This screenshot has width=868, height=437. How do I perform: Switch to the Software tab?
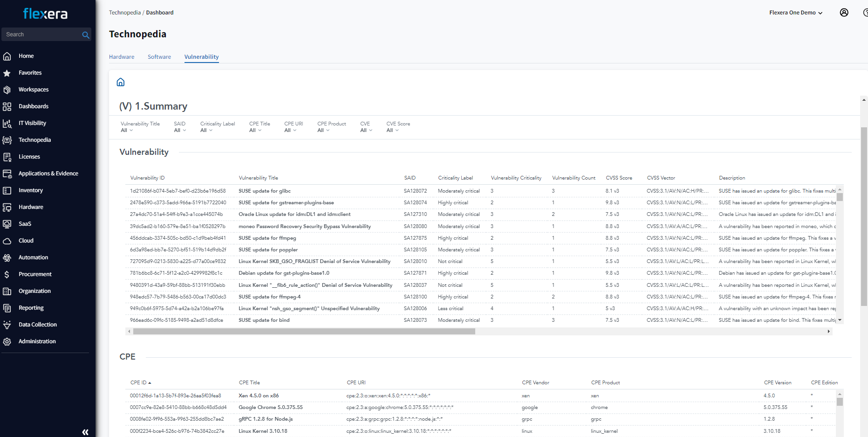(x=159, y=57)
